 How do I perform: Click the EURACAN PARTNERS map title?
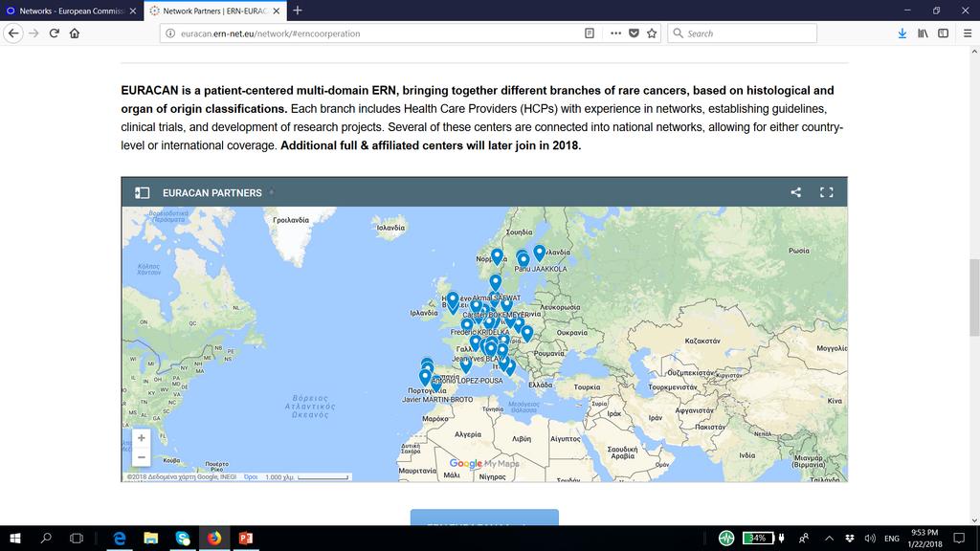click(212, 192)
